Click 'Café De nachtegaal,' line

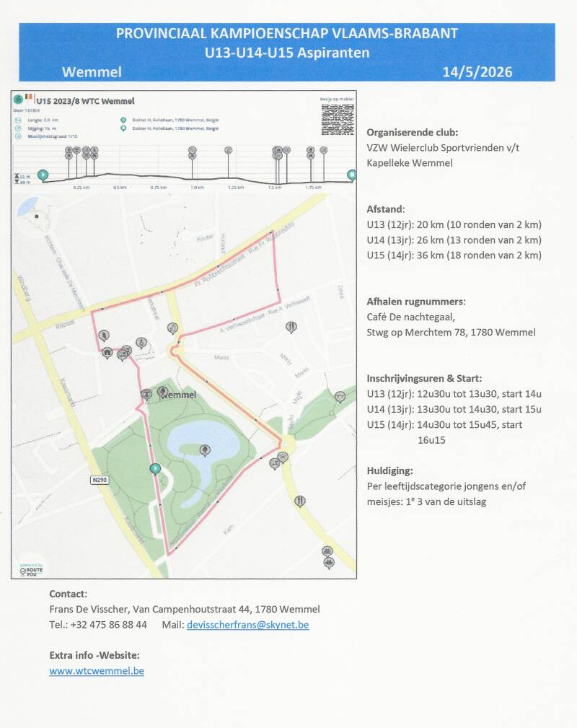pyautogui.click(x=411, y=317)
